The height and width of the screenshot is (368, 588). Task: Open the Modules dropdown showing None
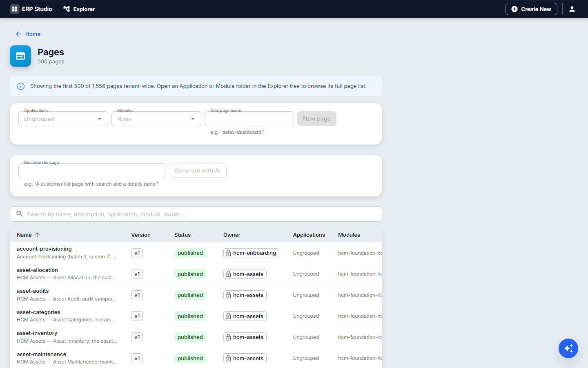pyautogui.click(x=156, y=119)
